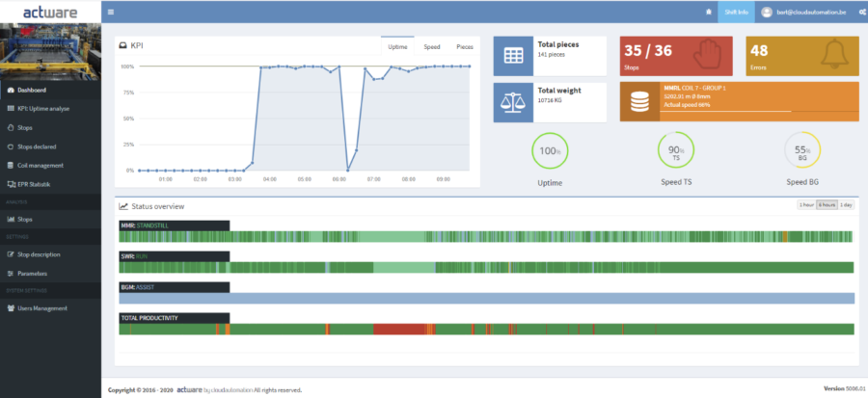Select the 1 hour time range
Screen dimensions: 868x398
click(806, 205)
